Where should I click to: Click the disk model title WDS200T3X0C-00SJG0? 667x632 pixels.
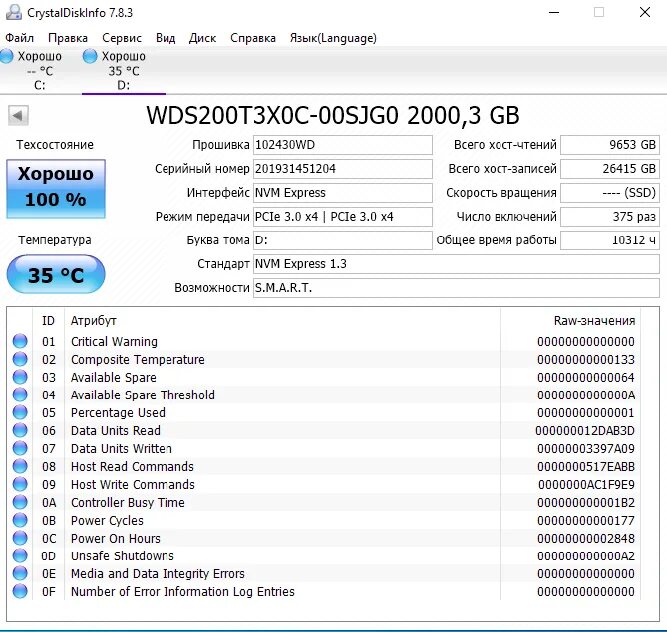click(273, 115)
